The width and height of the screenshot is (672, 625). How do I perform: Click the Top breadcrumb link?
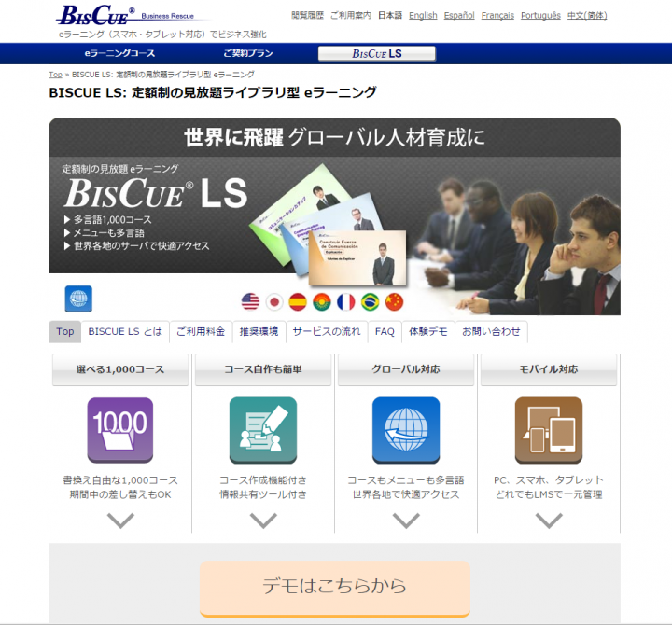[x=55, y=75]
